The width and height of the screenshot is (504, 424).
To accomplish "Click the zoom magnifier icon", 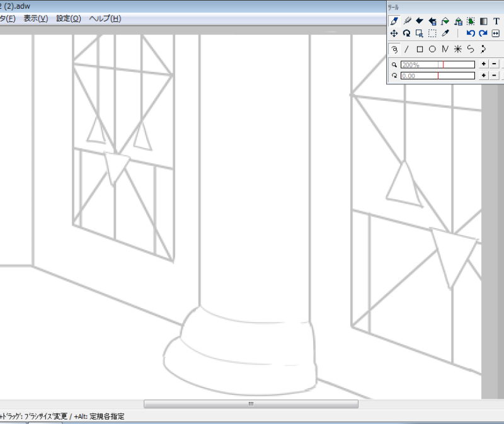I will pyautogui.click(x=394, y=65).
